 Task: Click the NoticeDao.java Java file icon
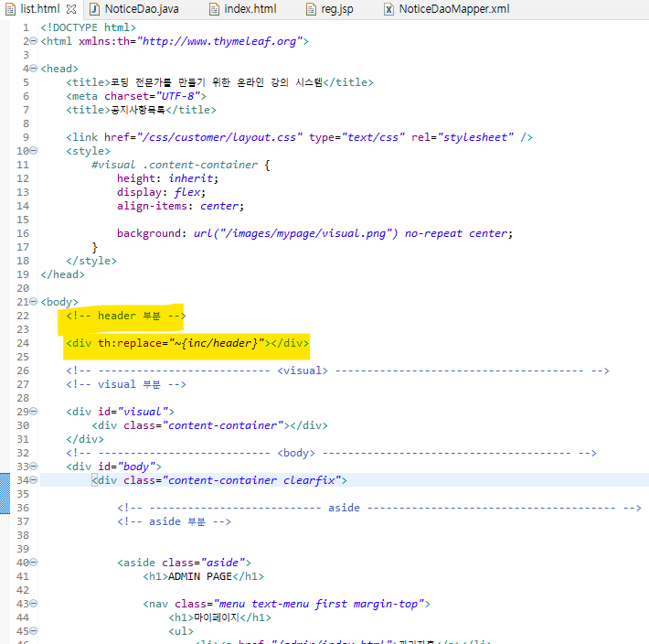pos(95,9)
